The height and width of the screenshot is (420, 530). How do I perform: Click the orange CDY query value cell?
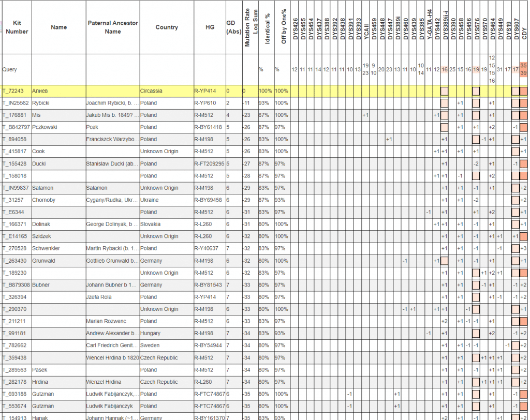coord(523,69)
